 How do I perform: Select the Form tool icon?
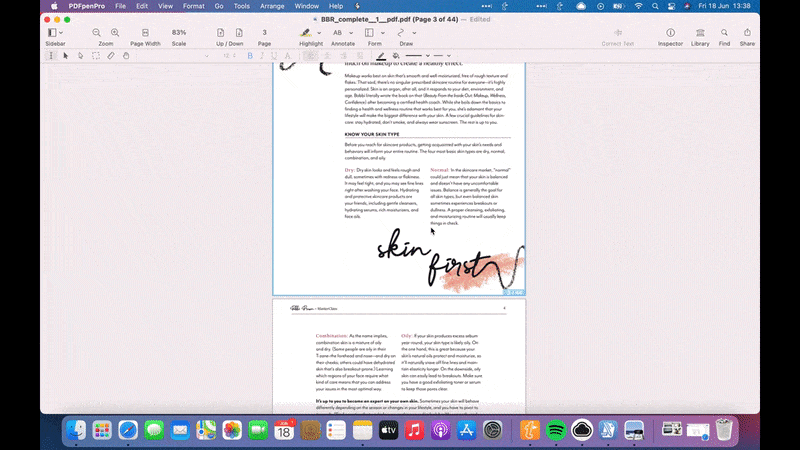tap(369, 33)
